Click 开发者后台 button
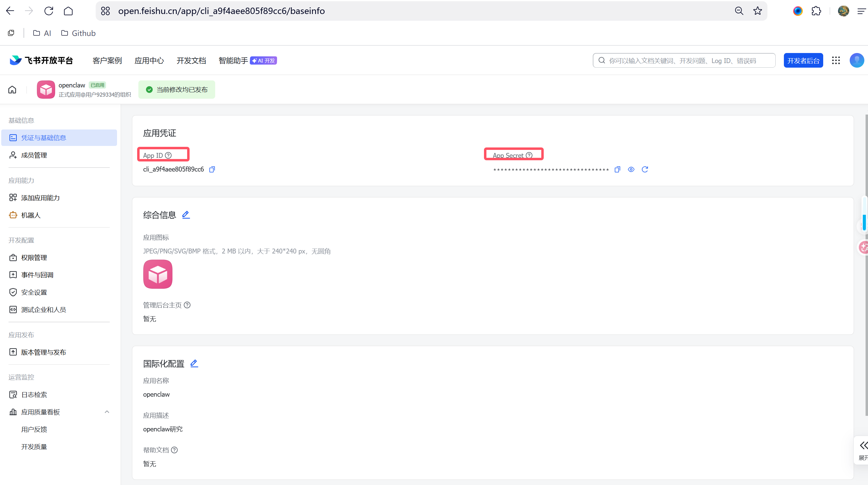 [803, 61]
